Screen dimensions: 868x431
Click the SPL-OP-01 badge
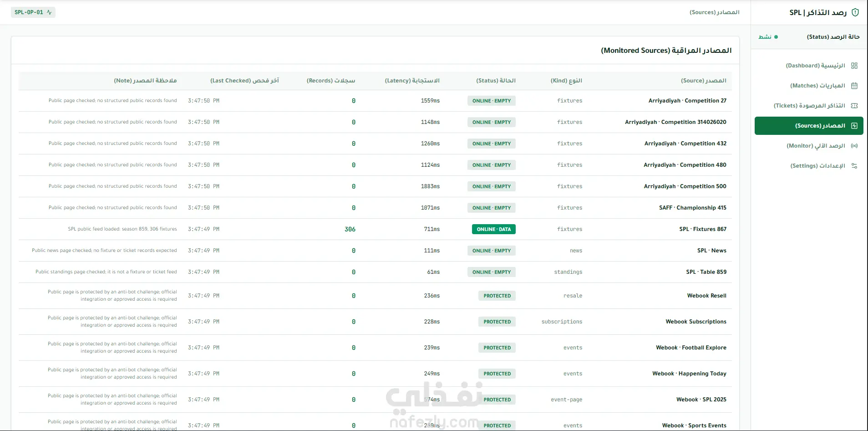33,12
